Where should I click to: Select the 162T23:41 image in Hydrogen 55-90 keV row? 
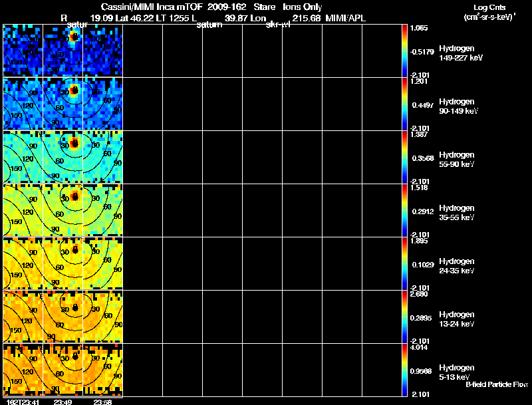(23, 157)
